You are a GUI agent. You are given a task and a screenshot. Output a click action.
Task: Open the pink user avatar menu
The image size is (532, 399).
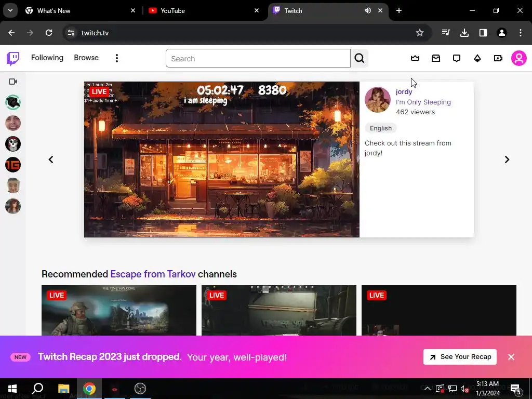(519, 58)
